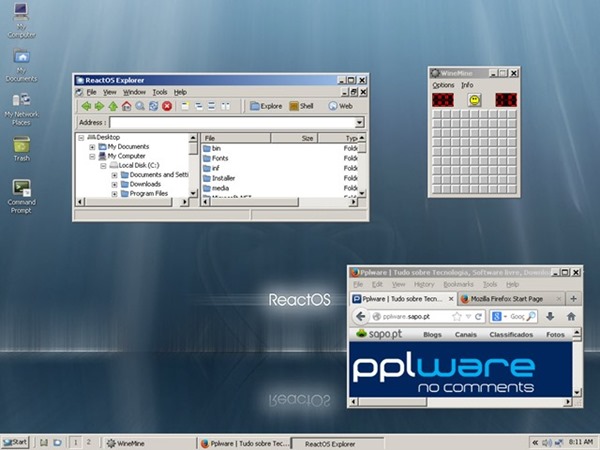Expand the Downloads tree node

[x=114, y=184]
